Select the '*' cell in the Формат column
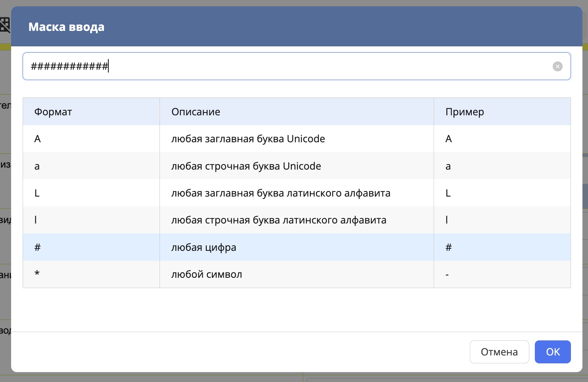Screen dimensions: 588x382 pyautogui.click(x=37, y=274)
